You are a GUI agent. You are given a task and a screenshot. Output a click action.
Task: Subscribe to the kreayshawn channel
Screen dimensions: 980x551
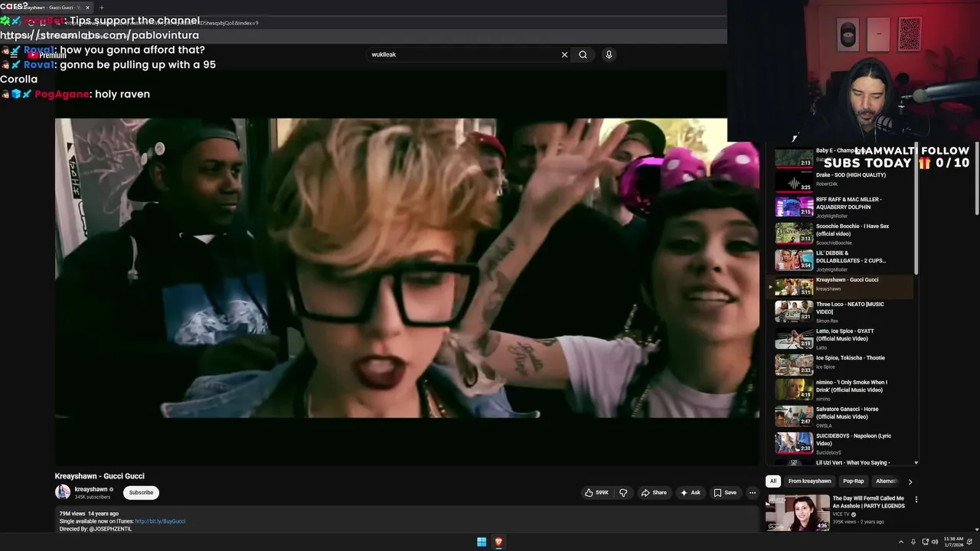click(x=141, y=493)
